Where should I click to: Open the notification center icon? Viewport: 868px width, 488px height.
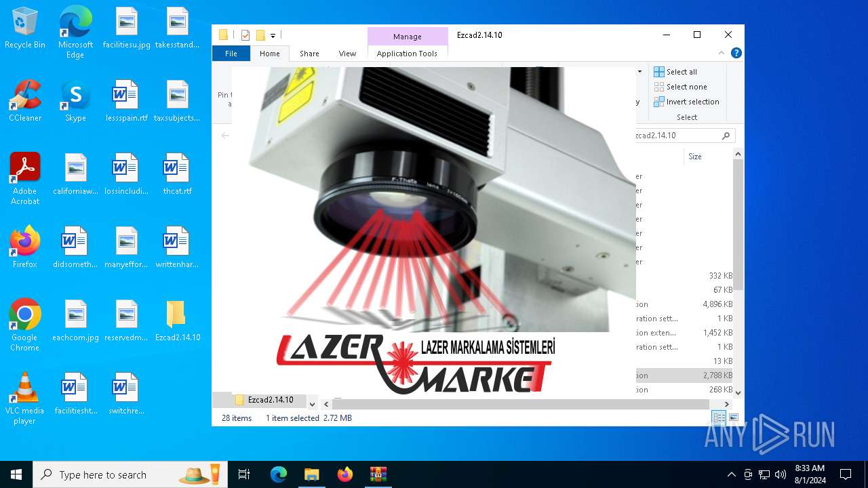[846, 474]
